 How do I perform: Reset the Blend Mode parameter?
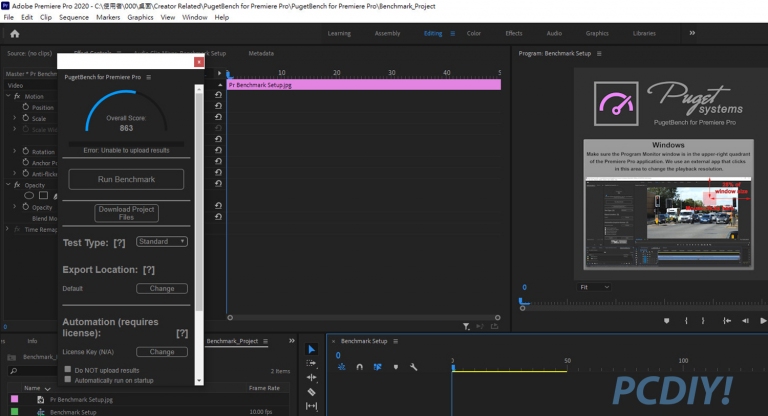click(218, 217)
